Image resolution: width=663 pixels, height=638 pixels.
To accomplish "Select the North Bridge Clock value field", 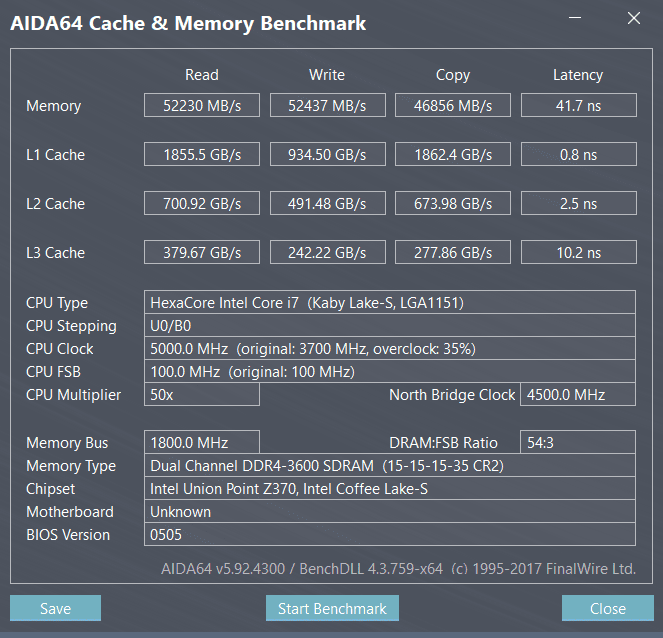I will [x=578, y=394].
